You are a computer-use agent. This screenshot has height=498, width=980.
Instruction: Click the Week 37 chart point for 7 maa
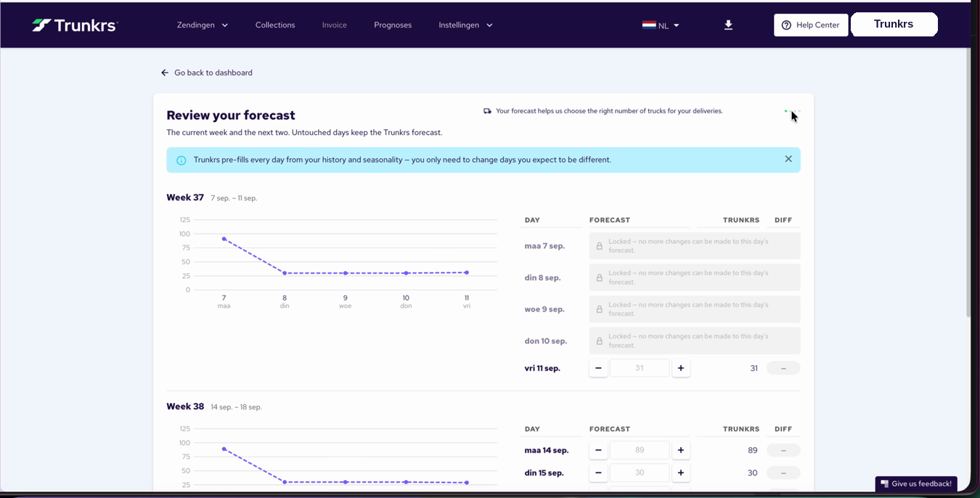pos(224,239)
